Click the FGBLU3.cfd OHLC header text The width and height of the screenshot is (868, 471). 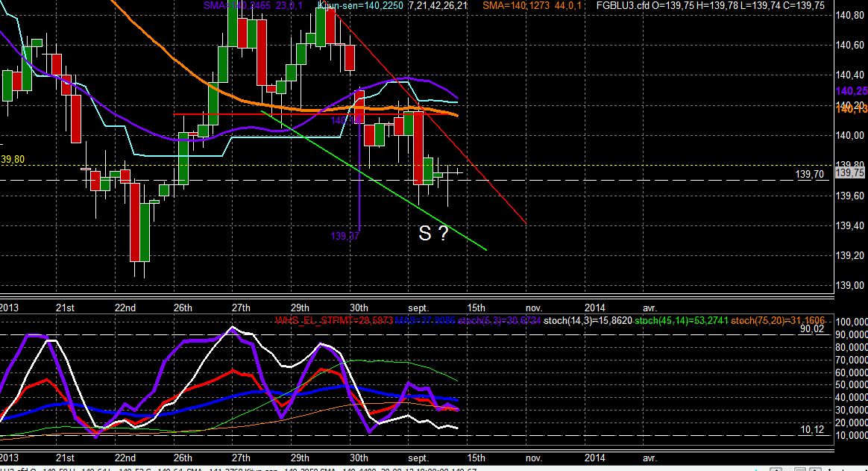tap(710, 5)
